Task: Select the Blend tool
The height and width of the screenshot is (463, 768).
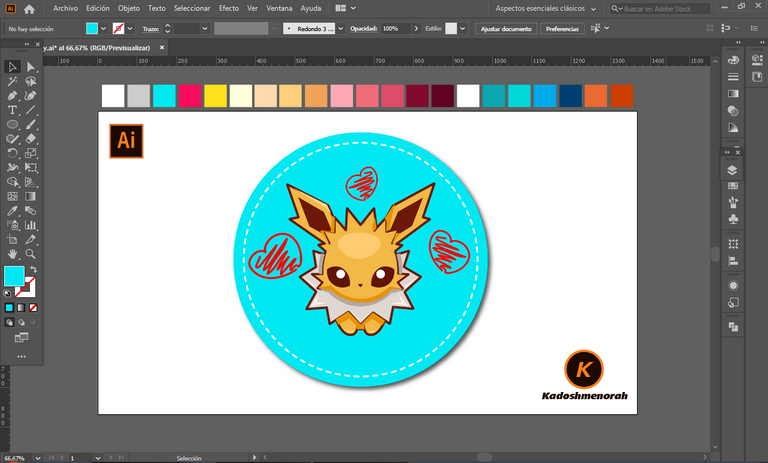Action: [30, 211]
